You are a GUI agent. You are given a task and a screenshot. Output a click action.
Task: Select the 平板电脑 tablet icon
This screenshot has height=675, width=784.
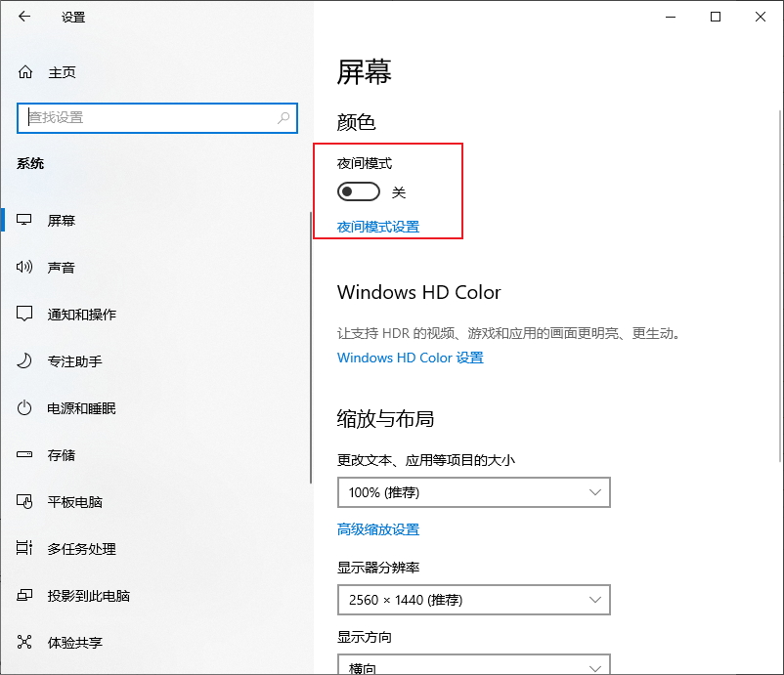tap(23, 501)
